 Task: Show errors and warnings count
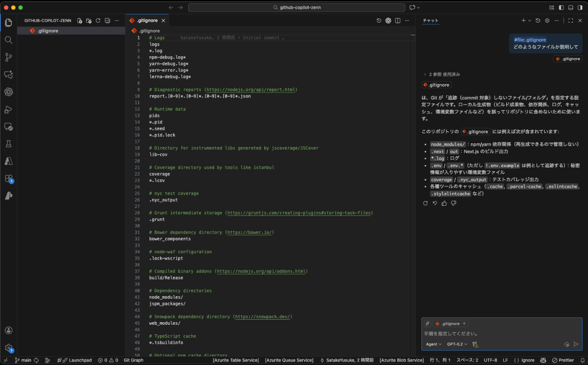(x=108, y=360)
